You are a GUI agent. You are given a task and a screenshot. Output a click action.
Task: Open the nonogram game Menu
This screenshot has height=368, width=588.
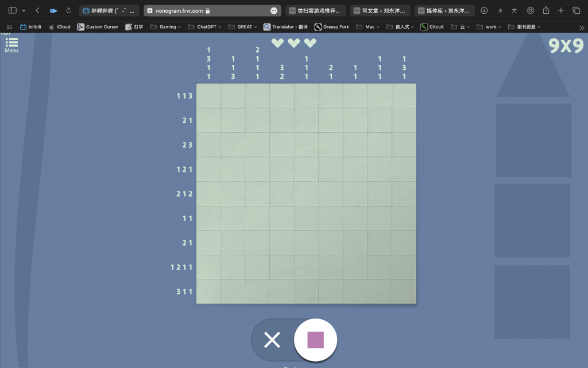(x=11, y=44)
